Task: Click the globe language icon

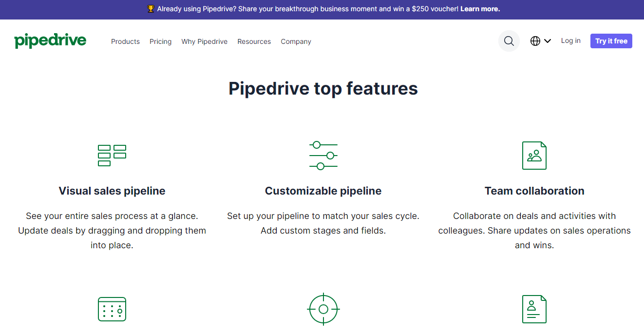Action: point(535,41)
